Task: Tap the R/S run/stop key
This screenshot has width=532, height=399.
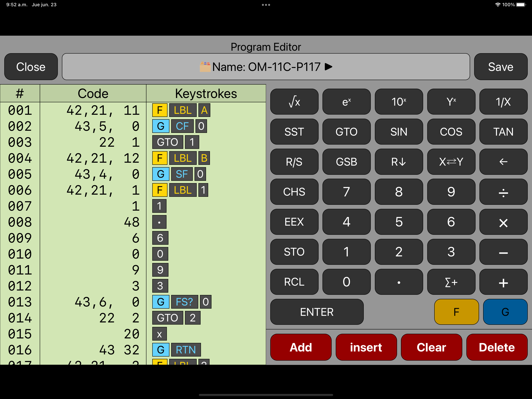Action: tap(294, 162)
